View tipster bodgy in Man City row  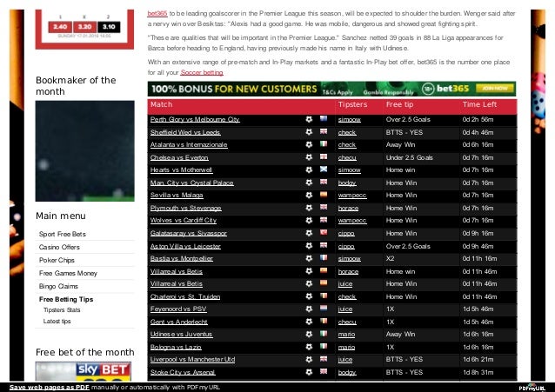pos(347,183)
